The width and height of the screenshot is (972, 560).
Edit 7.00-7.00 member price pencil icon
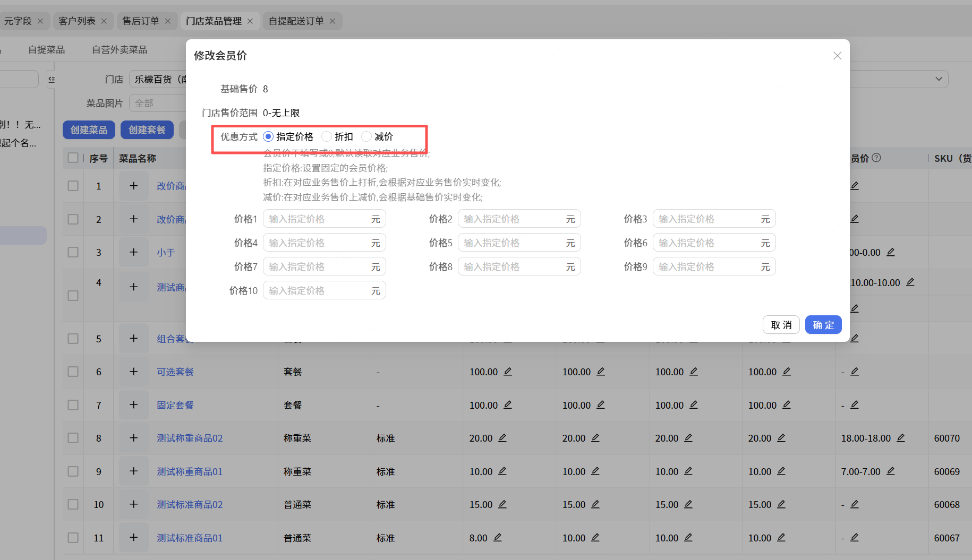click(x=891, y=471)
